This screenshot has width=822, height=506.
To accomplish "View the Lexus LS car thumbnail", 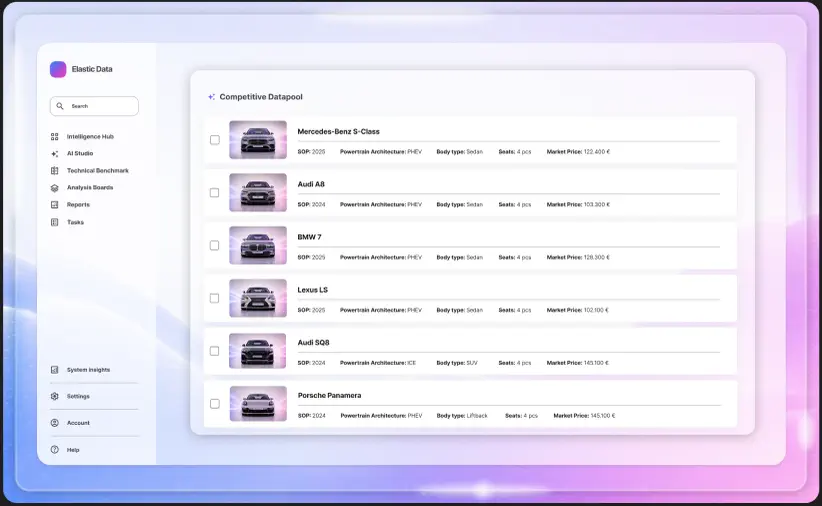I will coord(258,298).
